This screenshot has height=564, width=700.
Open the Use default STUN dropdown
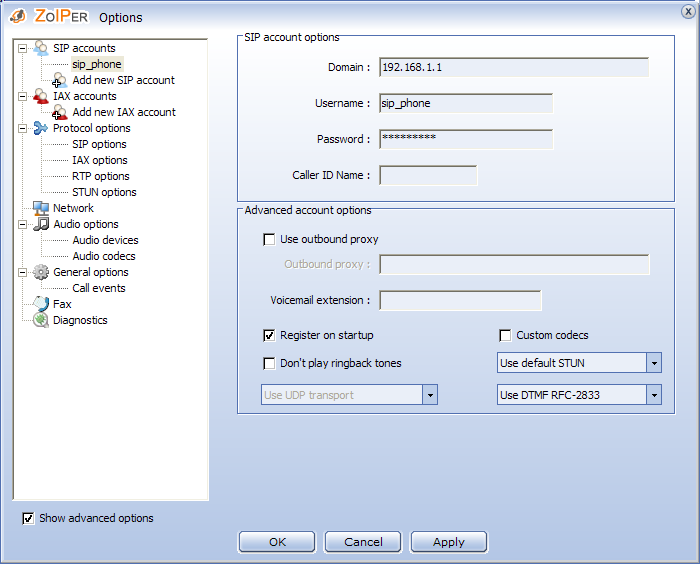(654, 363)
